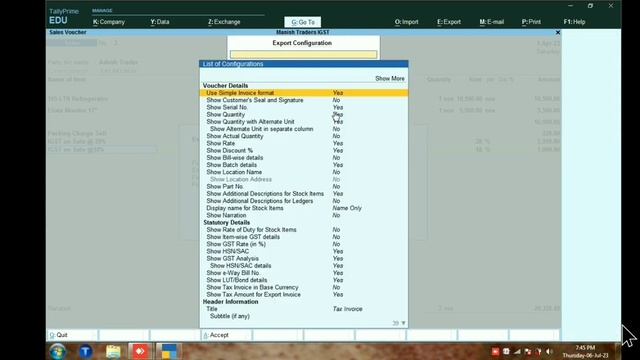Open the E: Export menu
Screen dimensions: 640x360
point(449,22)
